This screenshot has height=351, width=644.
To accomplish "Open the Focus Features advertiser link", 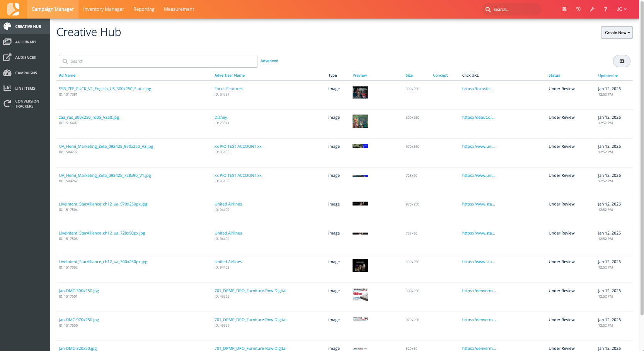I will (228, 89).
